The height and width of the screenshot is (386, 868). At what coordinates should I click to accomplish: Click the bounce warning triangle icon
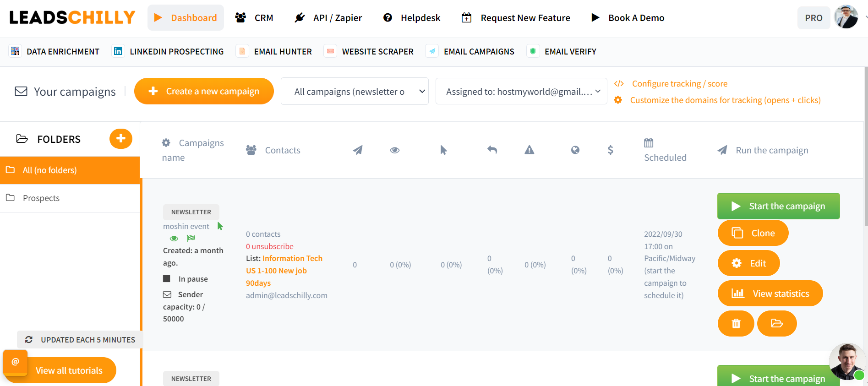pyautogui.click(x=530, y=150)
